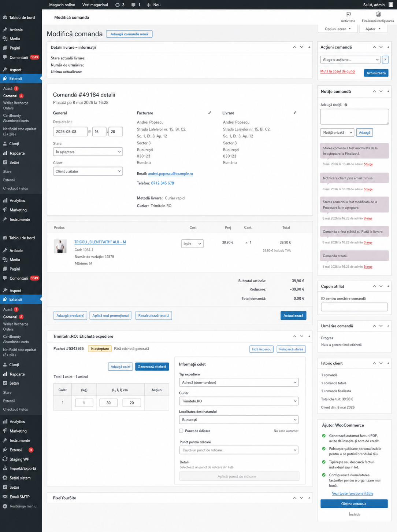
Task: Move Cupon afiliat panel up
Action: click(374, 286)
